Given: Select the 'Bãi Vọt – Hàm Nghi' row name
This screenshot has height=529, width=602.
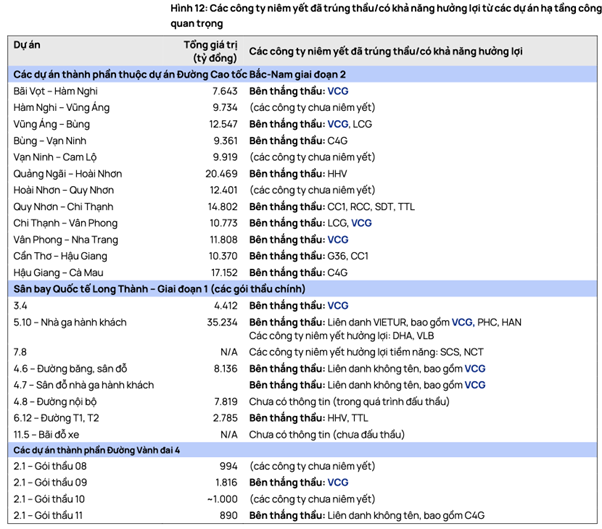Looking at the screenshot, I should (x=55, y=91).
